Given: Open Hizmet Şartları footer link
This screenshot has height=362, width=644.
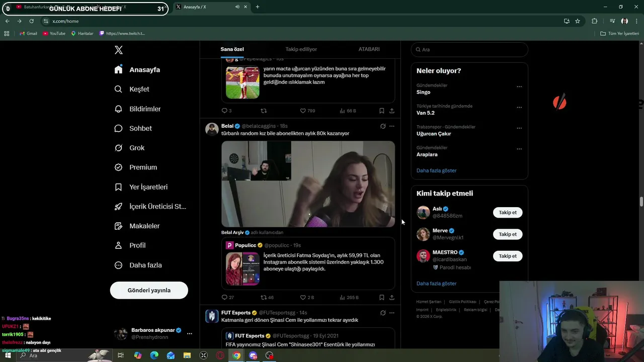Looking at the screenshot, I should [x=429, y=302].
